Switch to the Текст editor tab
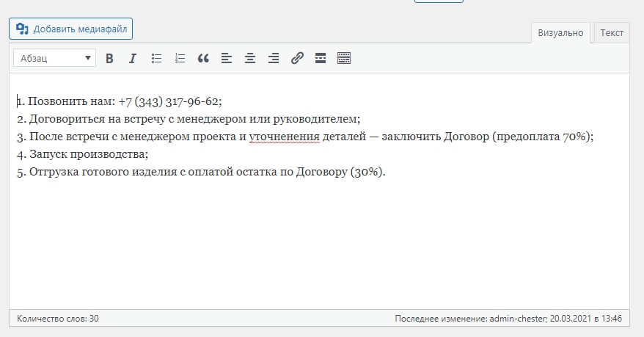The height and width of the screenshot is (337, 644). point(612,33)
